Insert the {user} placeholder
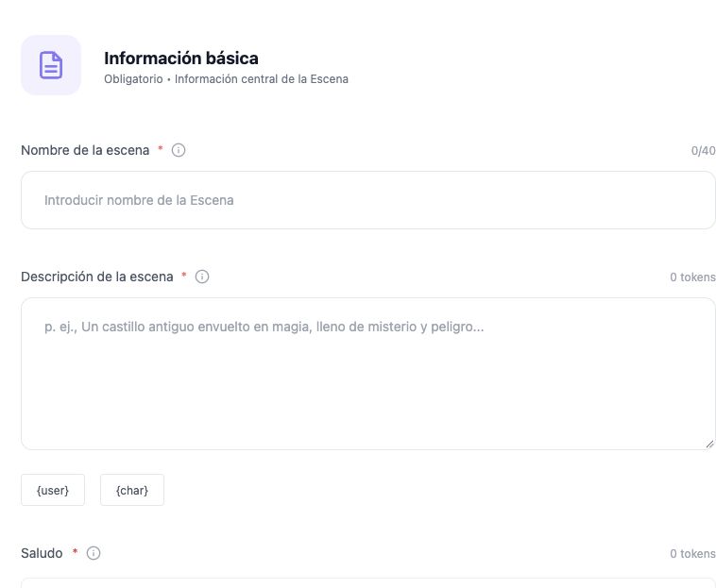The image size is (716, 588). [x=53, y=490]
